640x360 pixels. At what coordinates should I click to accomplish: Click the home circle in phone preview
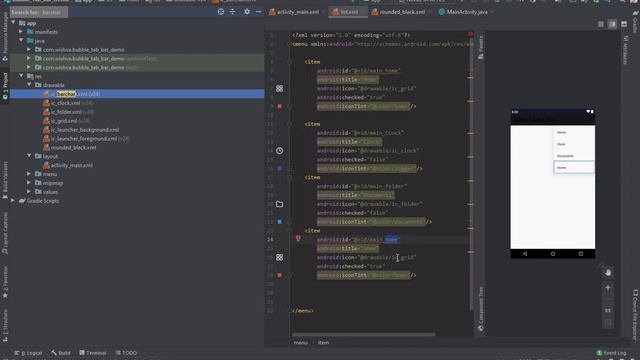point(553,253)
